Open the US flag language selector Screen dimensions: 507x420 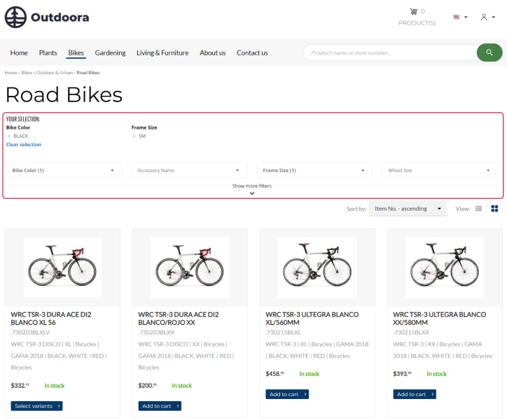pos(459,17)
